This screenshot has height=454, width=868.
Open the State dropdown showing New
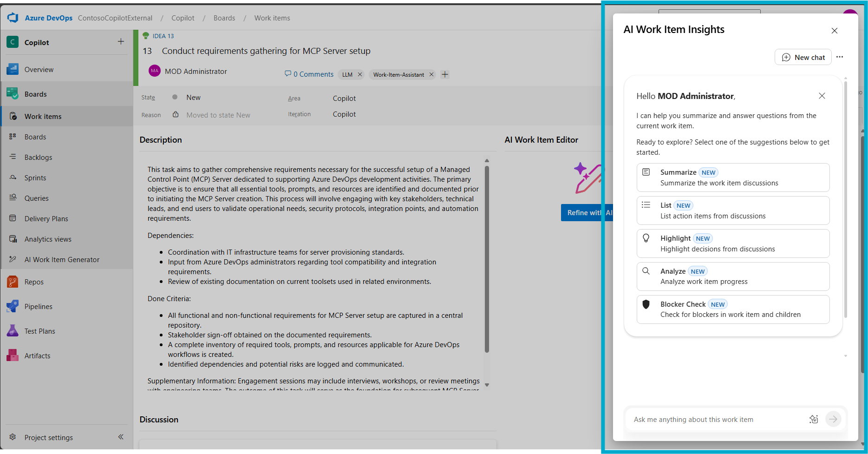point(193,97)
